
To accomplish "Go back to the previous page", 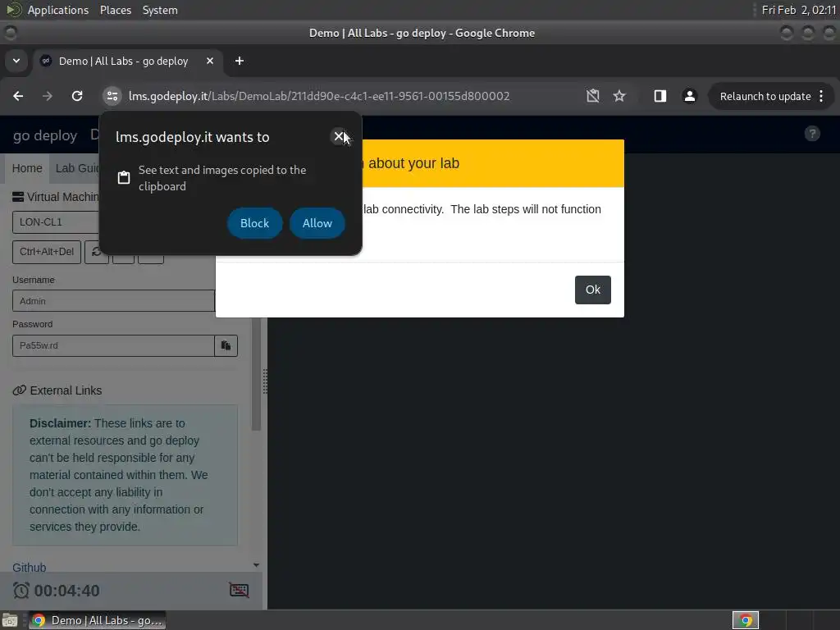I will (18, 96).
